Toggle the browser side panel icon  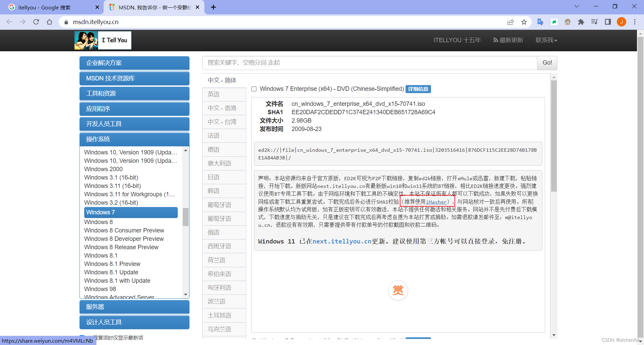[x=608, y=22]
